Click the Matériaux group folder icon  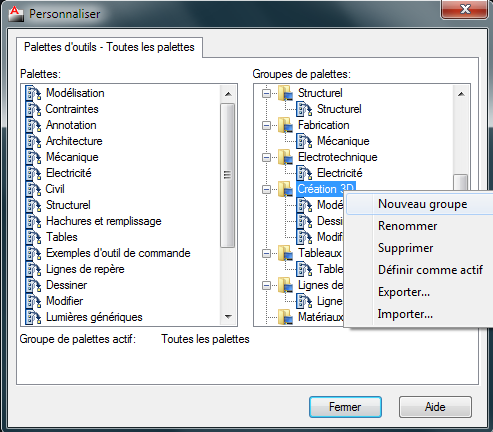point(286,317)
